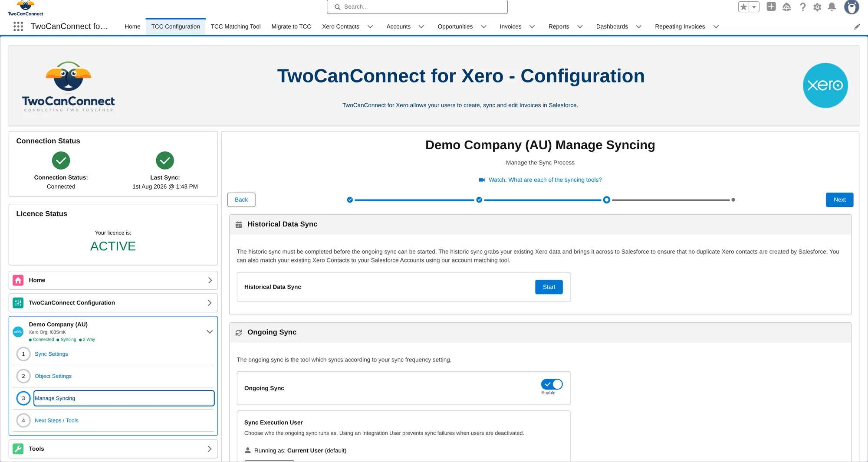Open the Setup gear icon
868x462 pixels.
pyautogui.click(x=817, y=7)
